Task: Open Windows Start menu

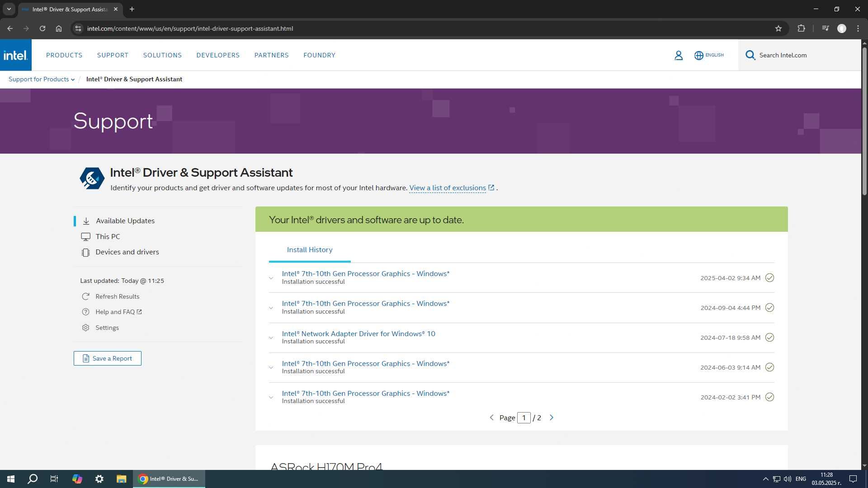Action: [11, 479]
